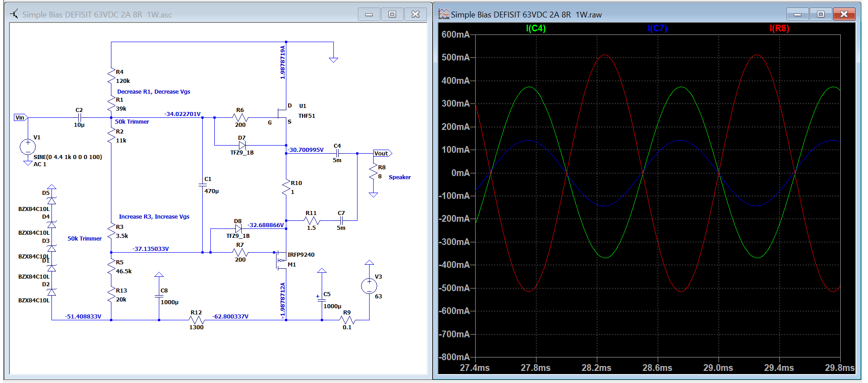Select resistor R6 200 ohm symbol
Image resolution: width=868 pixels, height=383 pixels.
click(x=240, y=118)
